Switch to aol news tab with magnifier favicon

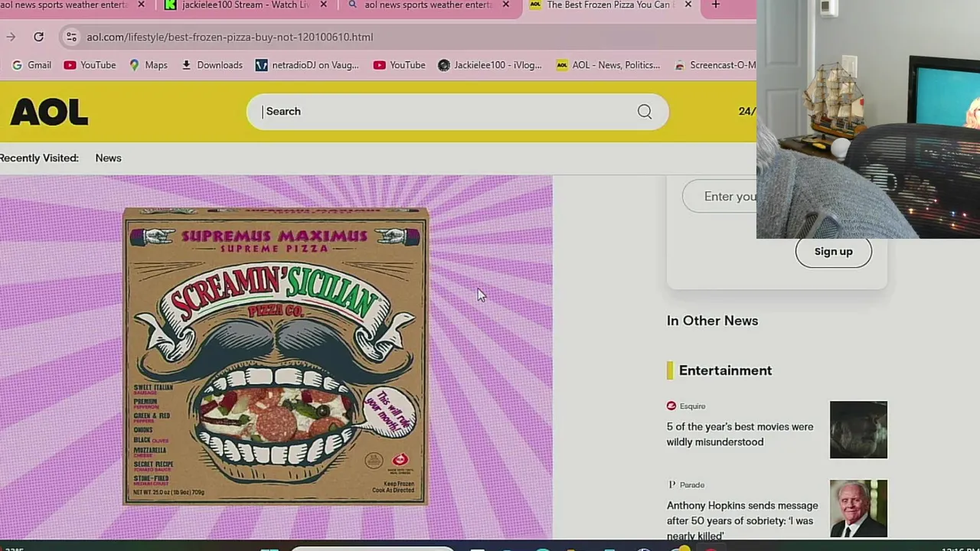point(427,5)
